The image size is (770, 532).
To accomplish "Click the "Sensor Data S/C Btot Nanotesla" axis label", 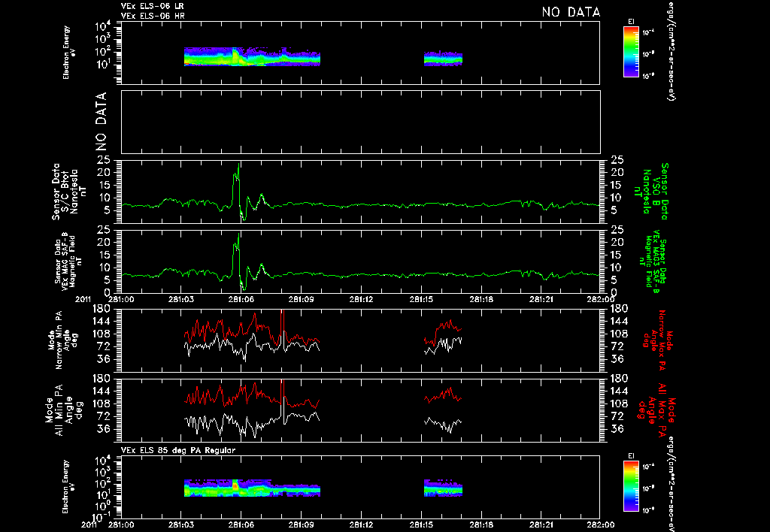I will coord(65,192).
